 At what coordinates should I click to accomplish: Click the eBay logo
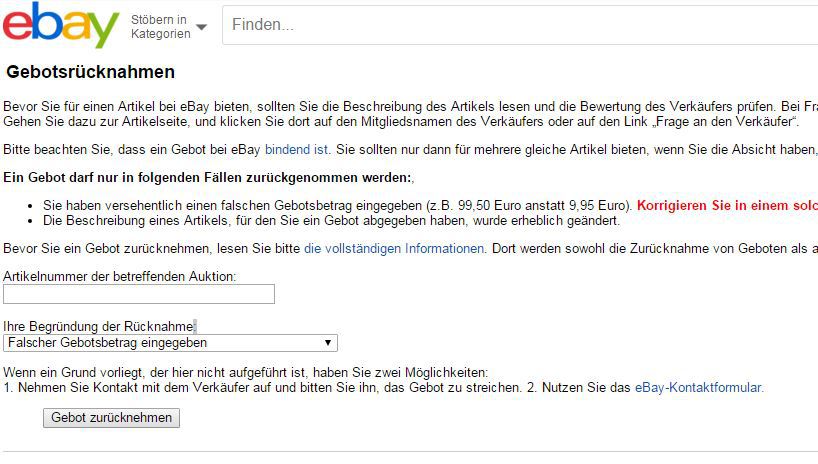point(61,26)
